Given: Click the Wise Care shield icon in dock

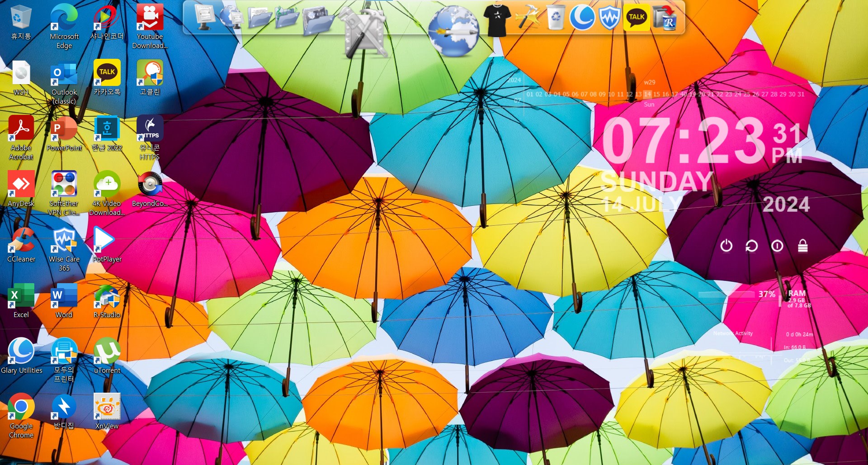Looking at the screenshot, I should click(609, 18).
